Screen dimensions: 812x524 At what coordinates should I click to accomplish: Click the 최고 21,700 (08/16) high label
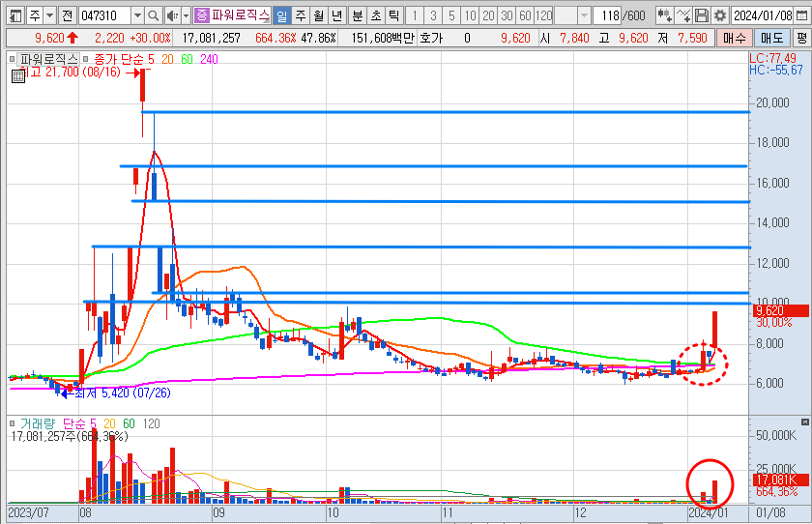coord(70,72)
